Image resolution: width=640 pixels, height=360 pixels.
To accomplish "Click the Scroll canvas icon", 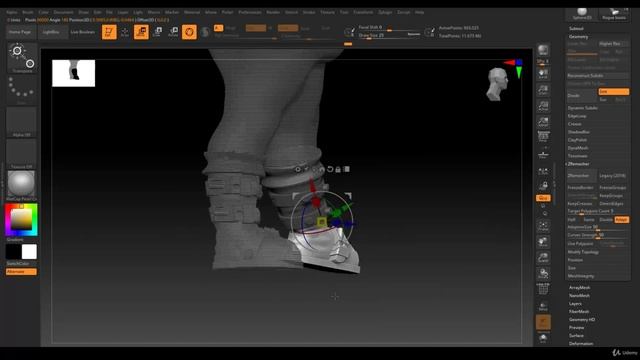I will coord(543,73).
